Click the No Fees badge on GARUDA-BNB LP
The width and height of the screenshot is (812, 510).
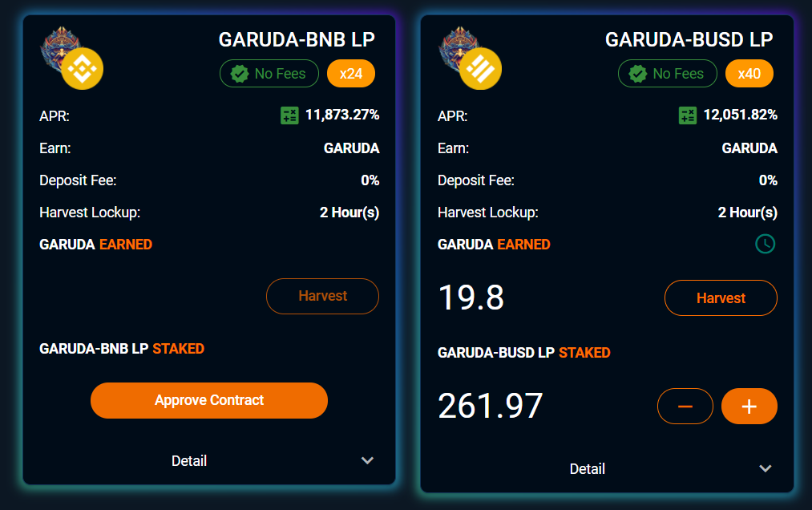pyautogui.click(x=269, y=74)
